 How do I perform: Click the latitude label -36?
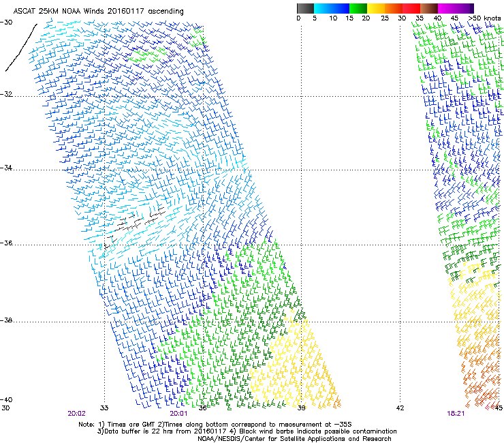(6, 243)
